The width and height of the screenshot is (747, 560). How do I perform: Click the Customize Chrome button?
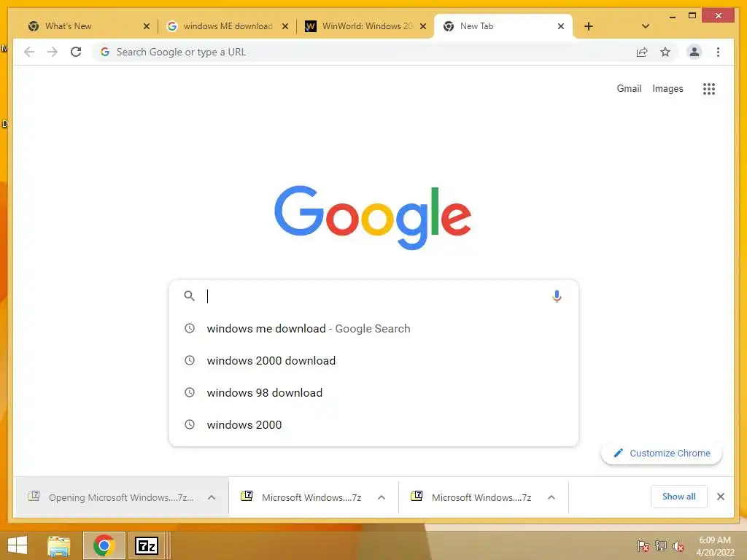coord(662,453)
